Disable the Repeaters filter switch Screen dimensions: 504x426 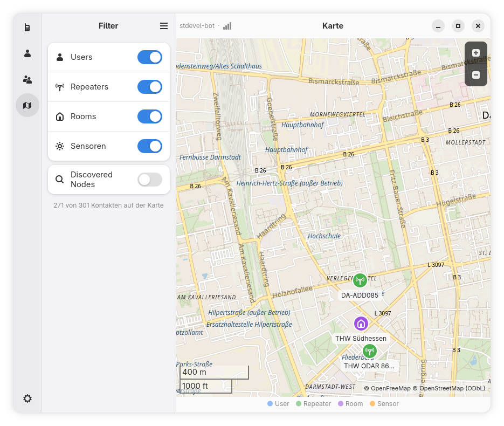[150, 87]
